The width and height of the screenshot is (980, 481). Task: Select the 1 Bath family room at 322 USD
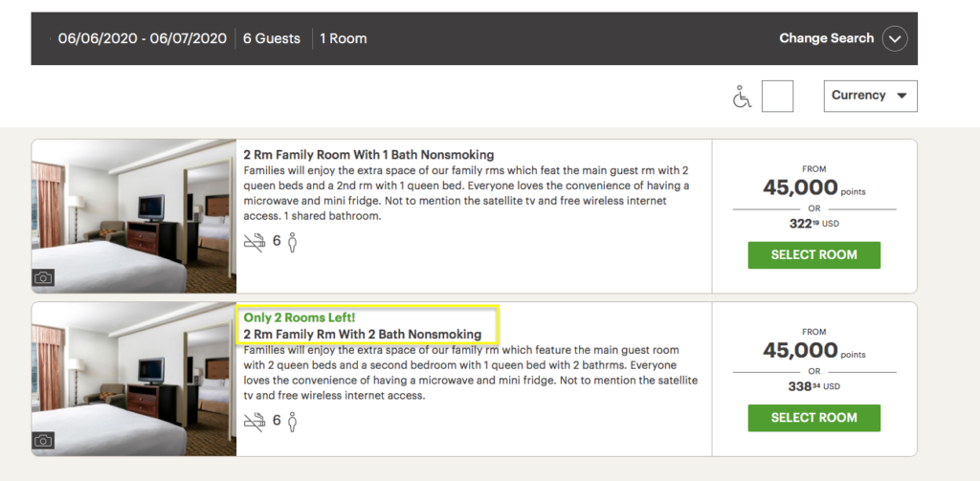[x=813, y=255]
